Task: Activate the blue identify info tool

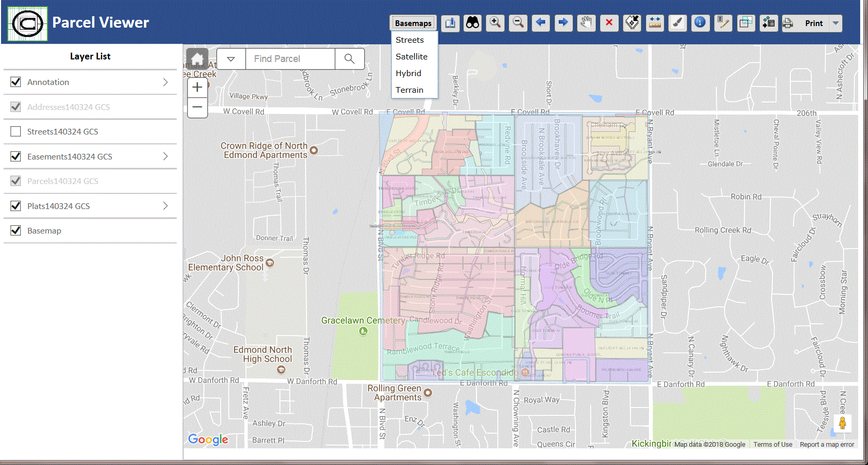Action: tap(700, 23)
